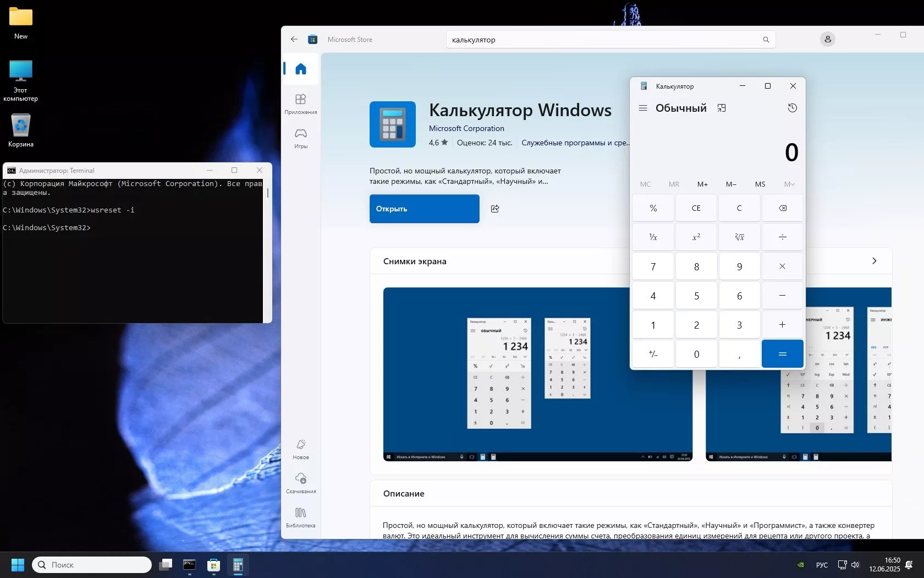
Task: Toggle keep-calculator-on-top mode
Action: coord(721,108)
